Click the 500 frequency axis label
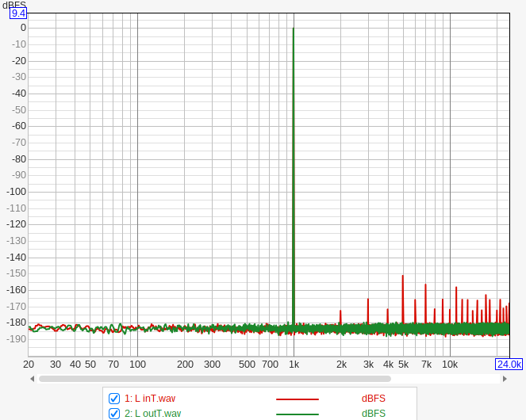 247,365
